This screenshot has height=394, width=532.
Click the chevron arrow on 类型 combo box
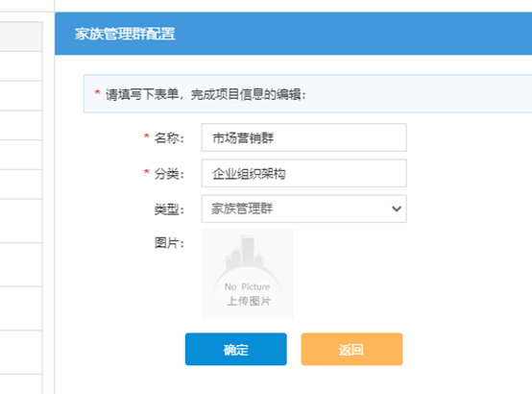tap(397, 209)
